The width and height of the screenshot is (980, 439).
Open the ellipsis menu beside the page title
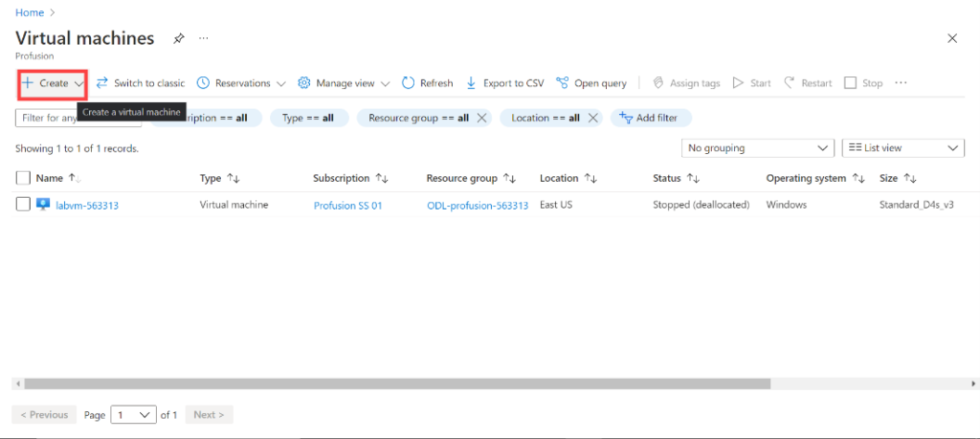coord(203,38)
